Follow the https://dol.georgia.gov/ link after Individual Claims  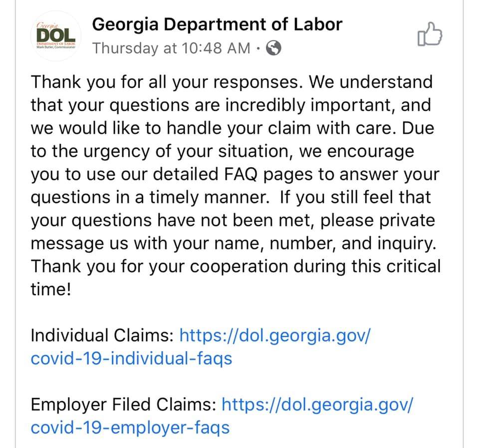(275, 336)
